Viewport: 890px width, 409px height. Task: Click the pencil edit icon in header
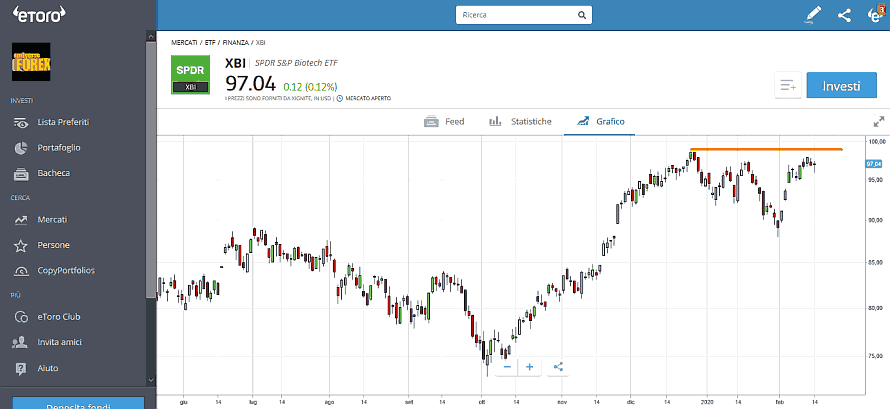tap(813, 15)
